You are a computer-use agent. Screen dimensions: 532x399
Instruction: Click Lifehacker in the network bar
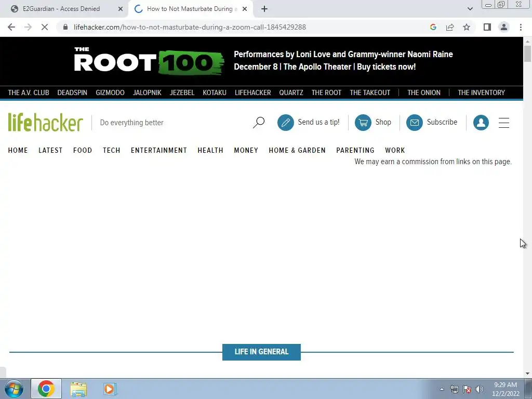253,92
